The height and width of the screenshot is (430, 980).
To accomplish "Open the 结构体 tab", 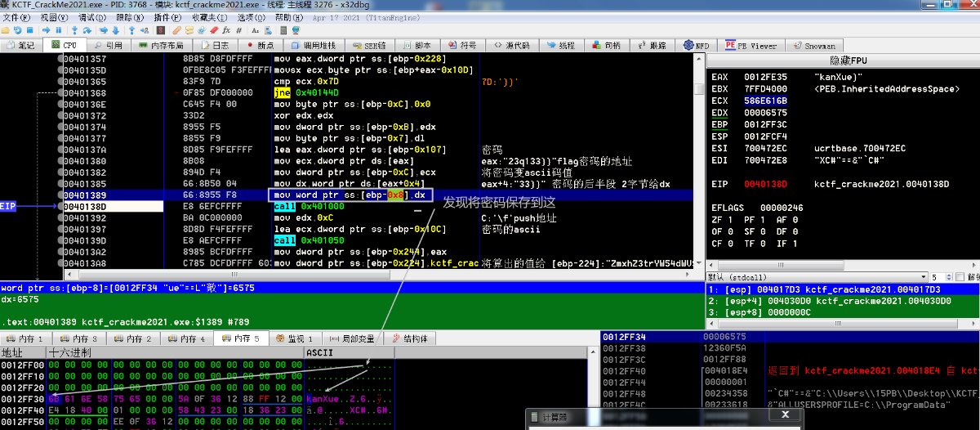I will [x=409, y=338].
